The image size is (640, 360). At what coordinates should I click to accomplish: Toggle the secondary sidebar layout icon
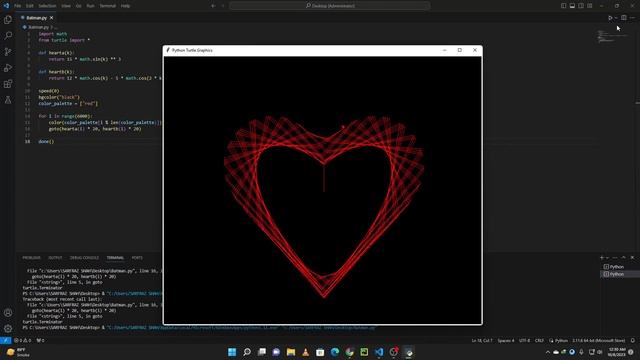coord(581,6)
